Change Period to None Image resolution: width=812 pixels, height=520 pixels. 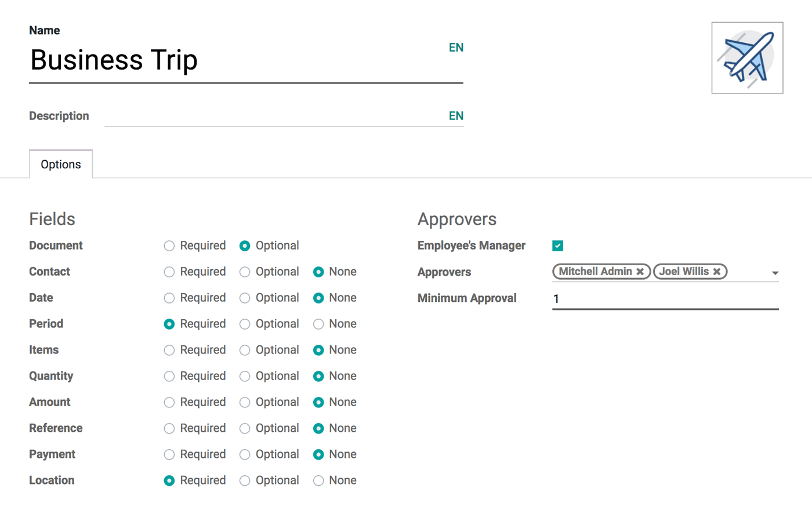pyautogui.click(x=318, y=324)
